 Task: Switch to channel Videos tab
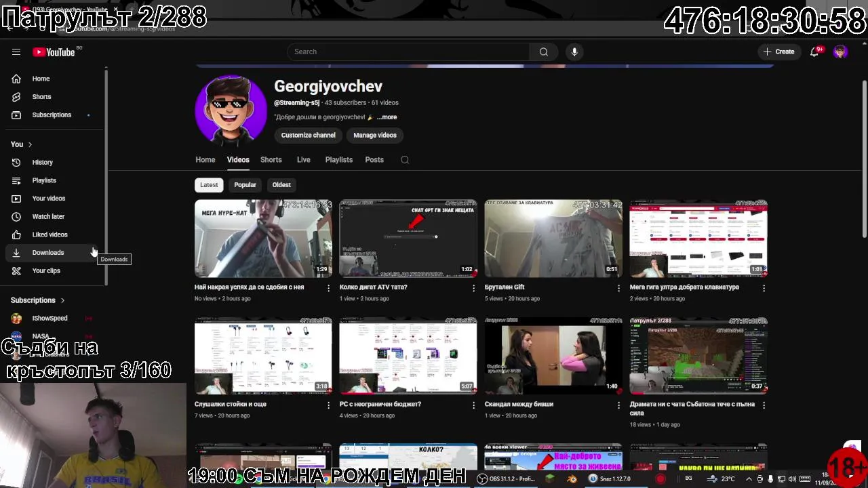[238, 160]
